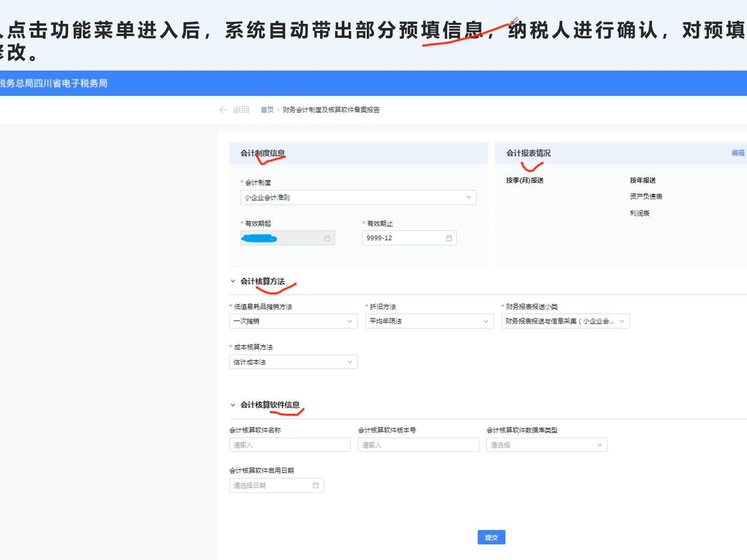Open 折旧方法 dropdown 平均年限法

430,321
